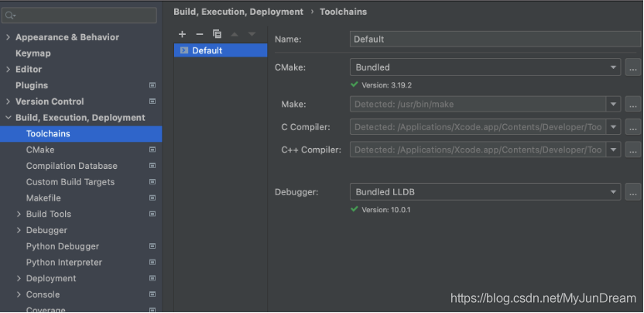644x313 pixels.
Task: Click the add toolchain plus icon
Action: 183,34
